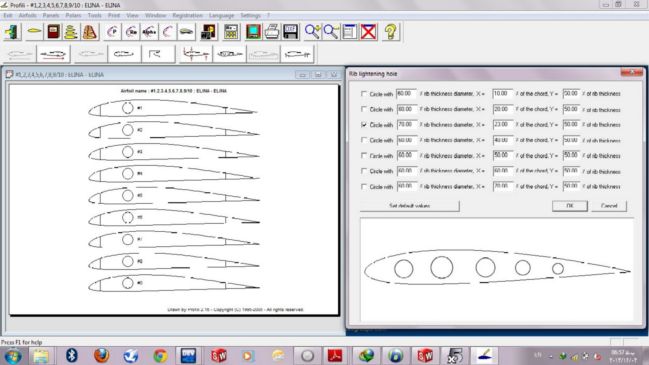Open Firefox from the taskbar

[x=101, y=355]
